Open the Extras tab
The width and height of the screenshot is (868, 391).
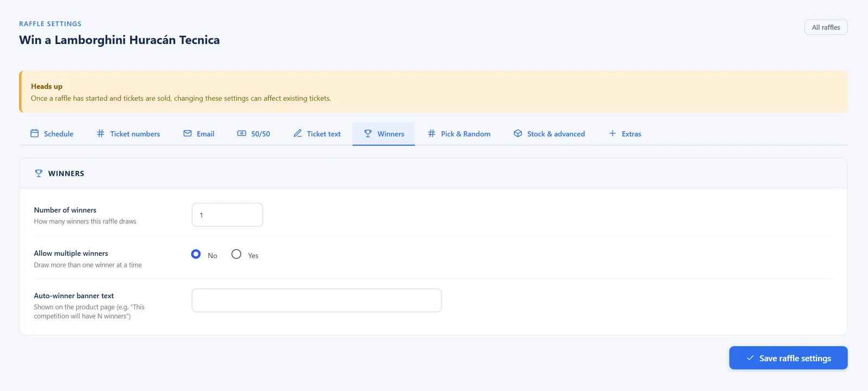click(625, 134)
